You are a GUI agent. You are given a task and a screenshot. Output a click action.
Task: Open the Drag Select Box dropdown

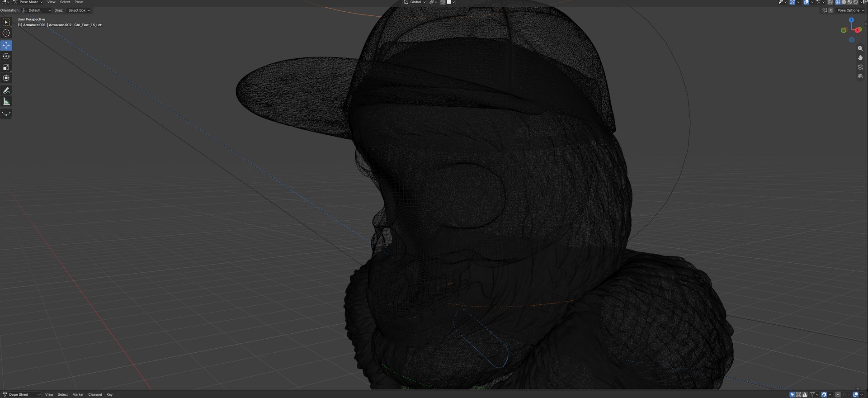[x=79, y=10]
